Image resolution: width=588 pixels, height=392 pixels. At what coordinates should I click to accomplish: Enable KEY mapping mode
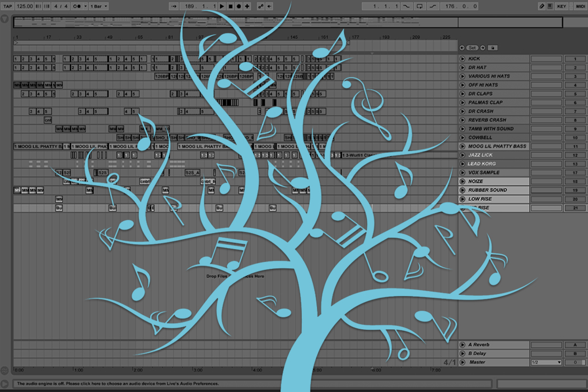click(562, 6)
